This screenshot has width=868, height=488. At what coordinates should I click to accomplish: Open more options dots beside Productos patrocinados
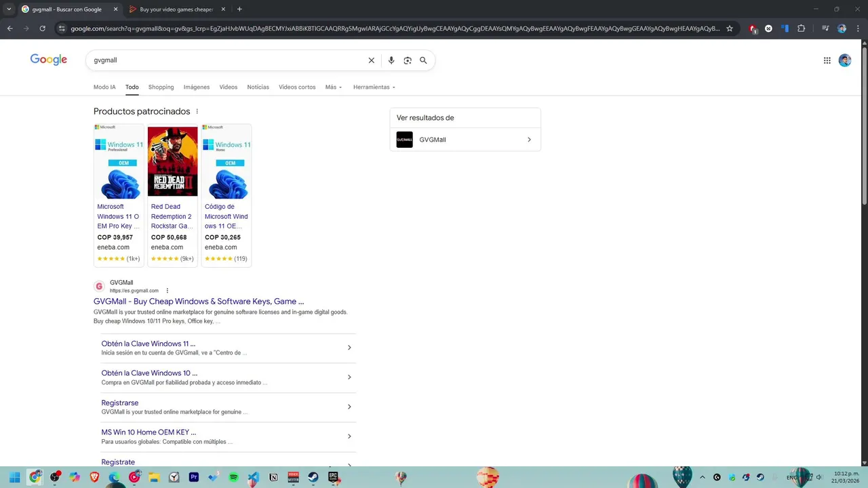click(x=197, y=111)
